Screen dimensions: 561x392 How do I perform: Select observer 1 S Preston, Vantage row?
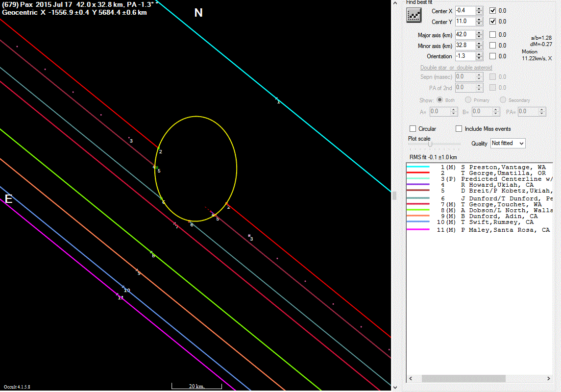pos(480,167)
